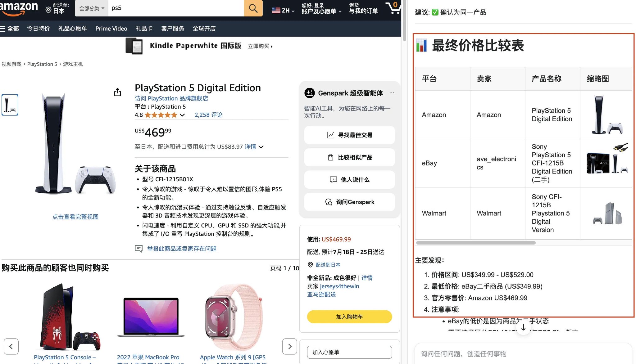
Task: Click scroll-to-bottom arrow in chat panel
Action: coord(523,327)
